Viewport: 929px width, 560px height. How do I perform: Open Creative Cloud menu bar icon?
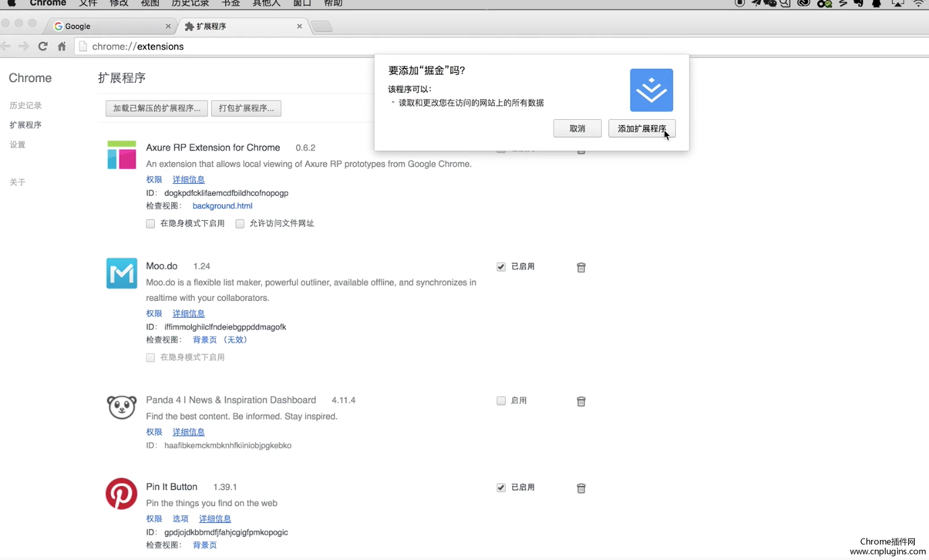803,3
